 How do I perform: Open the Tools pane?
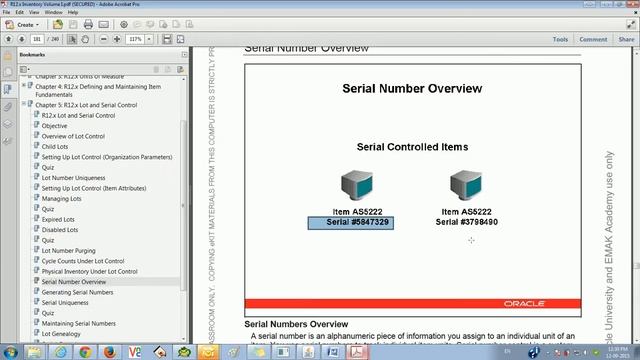560,39
